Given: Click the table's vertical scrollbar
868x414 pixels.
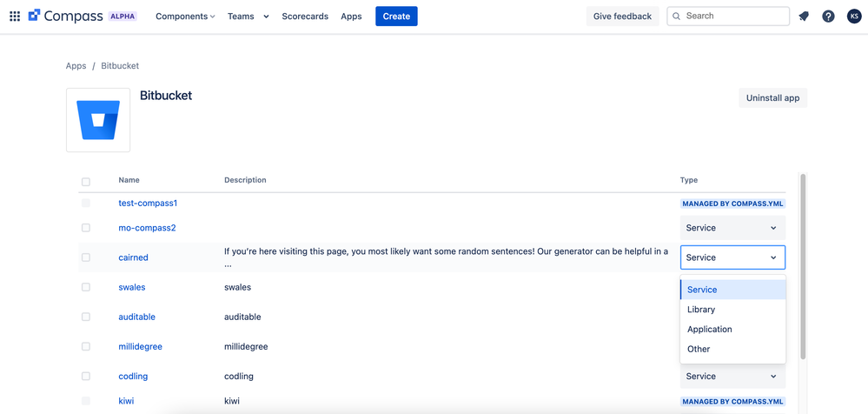Looking at the screenshot, I should pyautogui.click(x=803, y=266).
